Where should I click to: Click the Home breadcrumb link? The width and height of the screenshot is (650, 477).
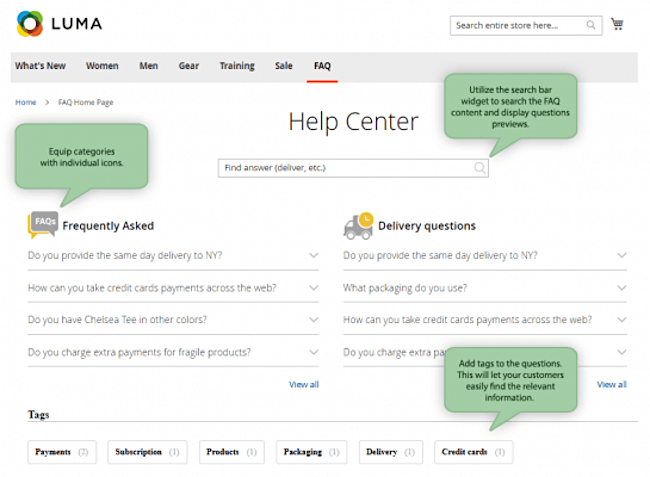click(x=25, y=102)
